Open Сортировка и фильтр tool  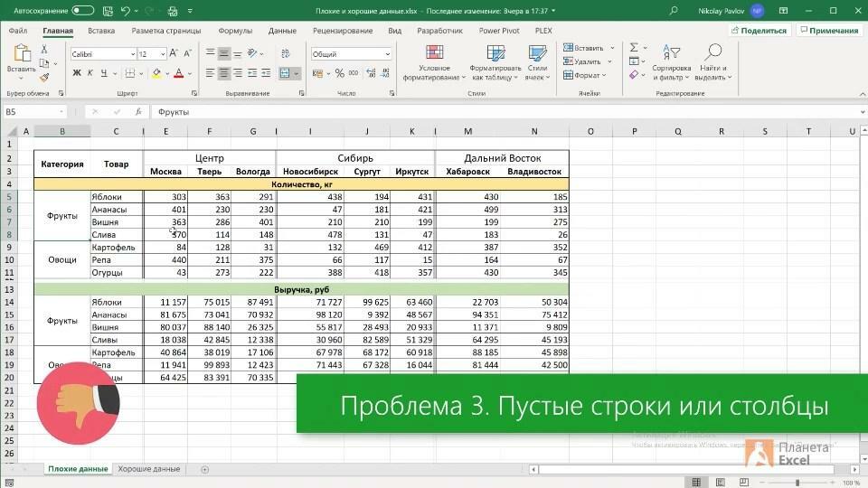pyautogui.click(x=671, y=61)
